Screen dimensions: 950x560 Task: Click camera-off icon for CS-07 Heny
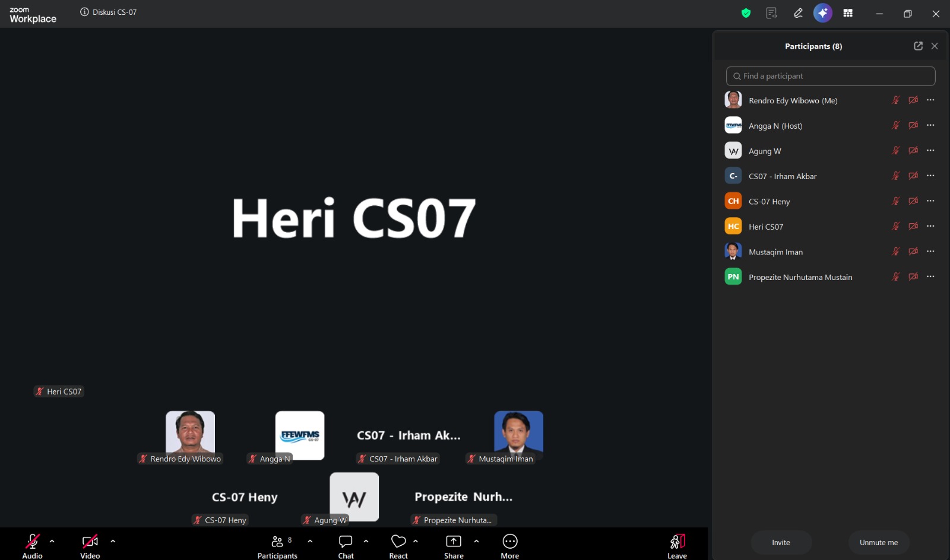913,201
